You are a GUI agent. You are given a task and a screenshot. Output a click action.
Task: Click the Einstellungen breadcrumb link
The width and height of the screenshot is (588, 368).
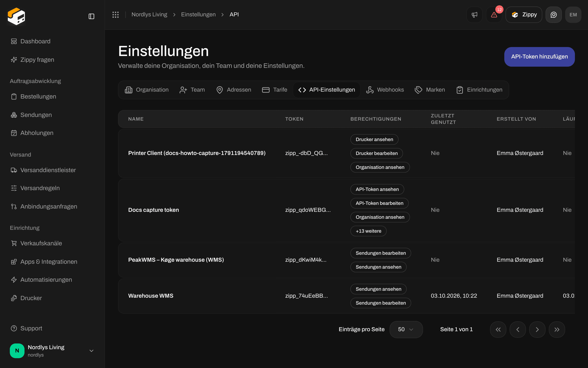pos(198,15)
